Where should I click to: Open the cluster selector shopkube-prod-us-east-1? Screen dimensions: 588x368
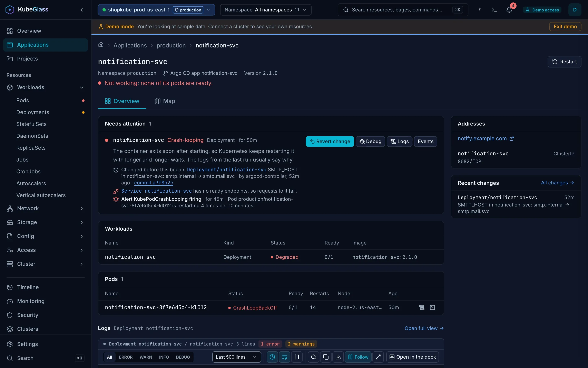(156, 10)
